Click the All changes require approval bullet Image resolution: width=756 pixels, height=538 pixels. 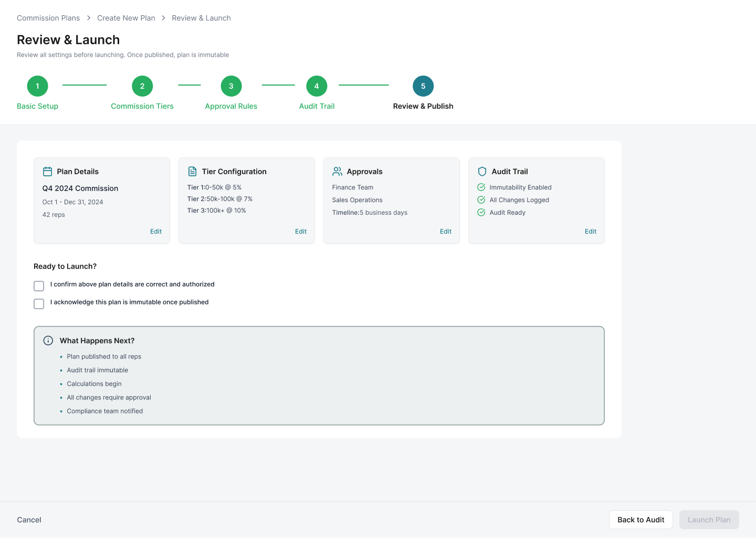109,397
